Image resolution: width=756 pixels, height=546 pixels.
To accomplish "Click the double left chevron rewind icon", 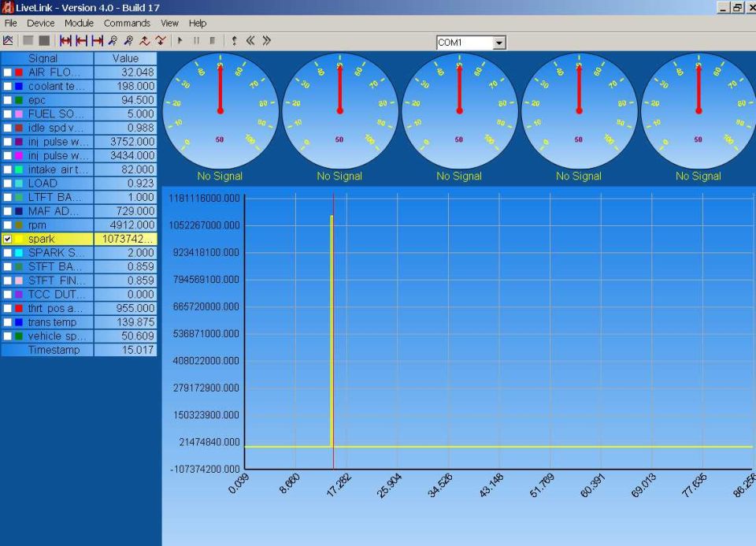I will pos(250,41).
